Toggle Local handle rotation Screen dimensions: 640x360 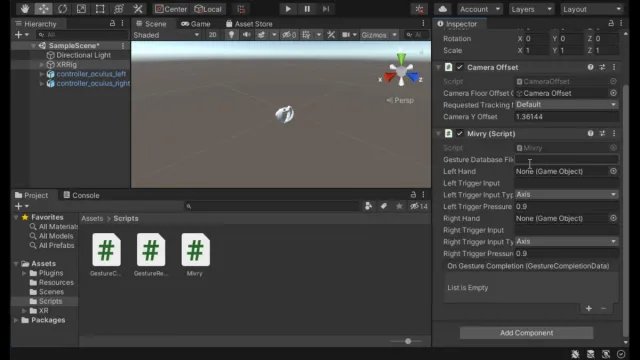click(208, 9)
